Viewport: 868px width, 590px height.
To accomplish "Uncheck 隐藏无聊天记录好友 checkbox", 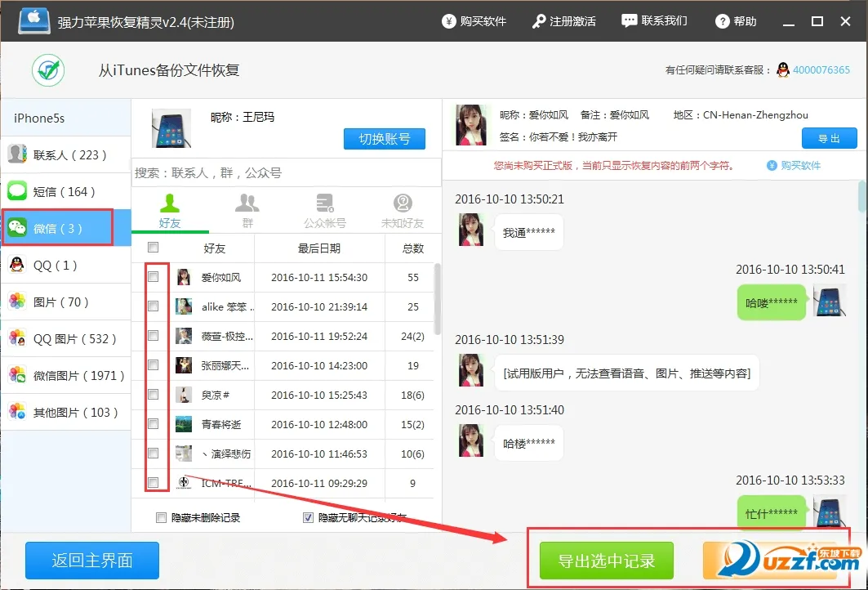I will (309, 517).
